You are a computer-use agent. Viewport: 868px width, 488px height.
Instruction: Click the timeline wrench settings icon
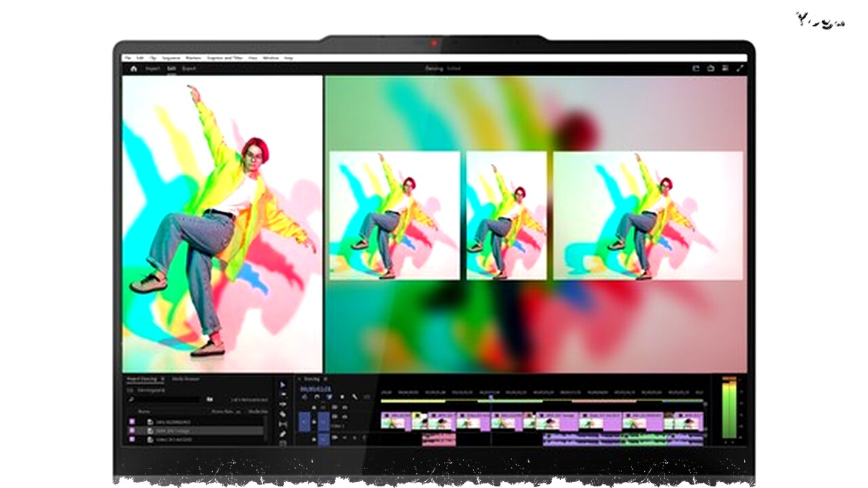coord(354,397)
